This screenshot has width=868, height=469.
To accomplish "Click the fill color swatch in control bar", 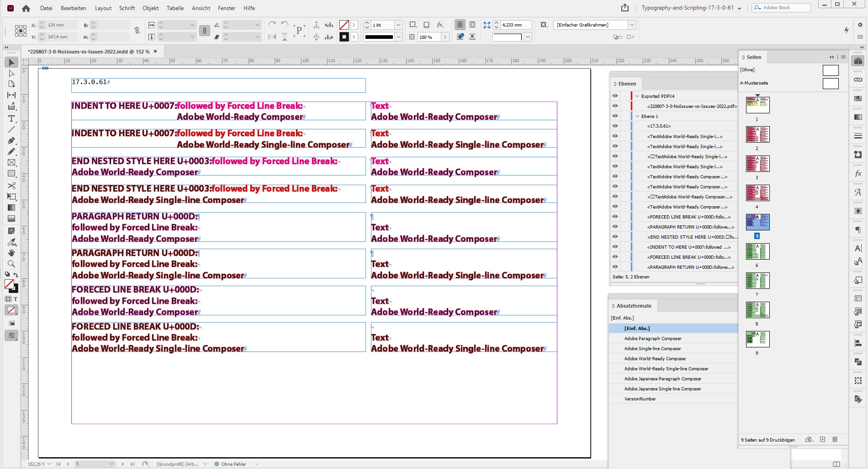I will 344,25.
